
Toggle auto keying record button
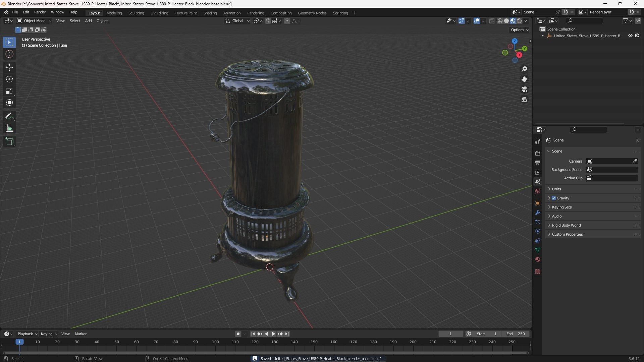pos(238,334)
